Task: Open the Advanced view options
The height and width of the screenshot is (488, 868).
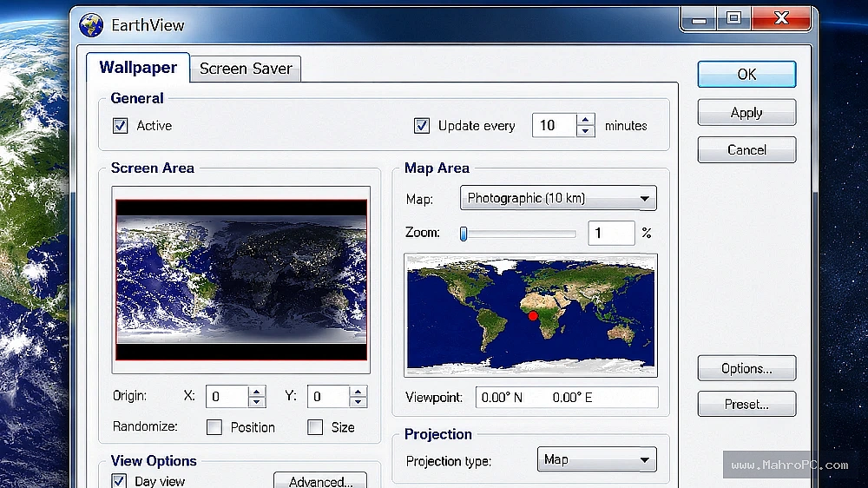Action: point(320,480)
